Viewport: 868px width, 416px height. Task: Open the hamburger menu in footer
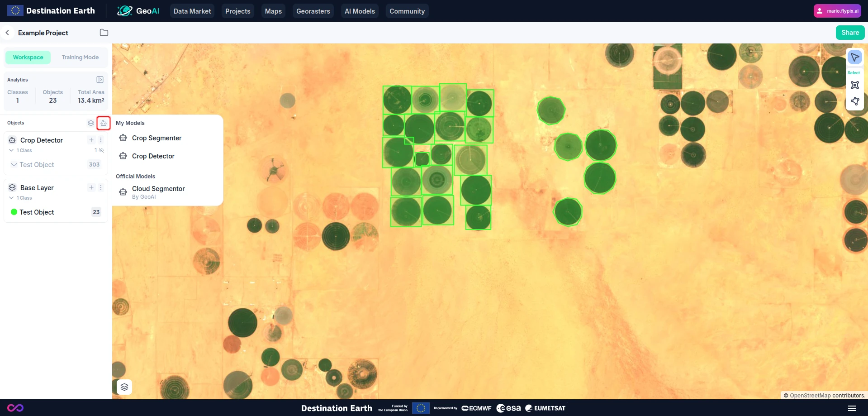click(852, 408)
